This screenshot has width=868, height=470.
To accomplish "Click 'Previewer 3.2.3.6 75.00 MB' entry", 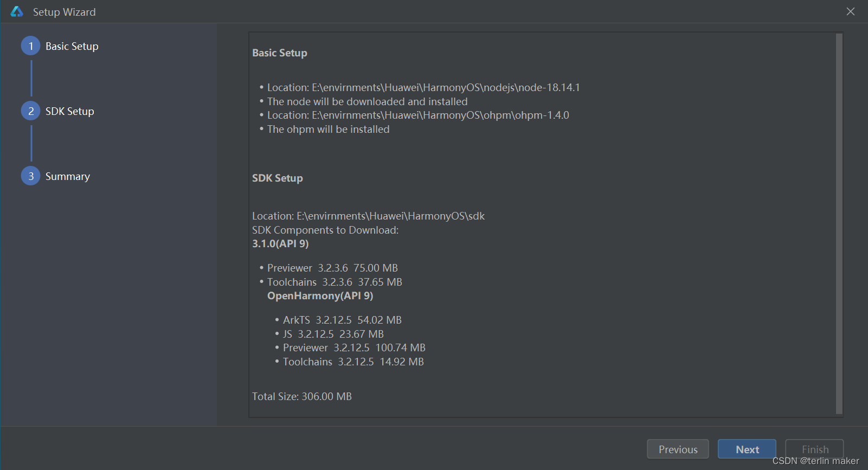I will pyautogui.click(x=332, y=268).
